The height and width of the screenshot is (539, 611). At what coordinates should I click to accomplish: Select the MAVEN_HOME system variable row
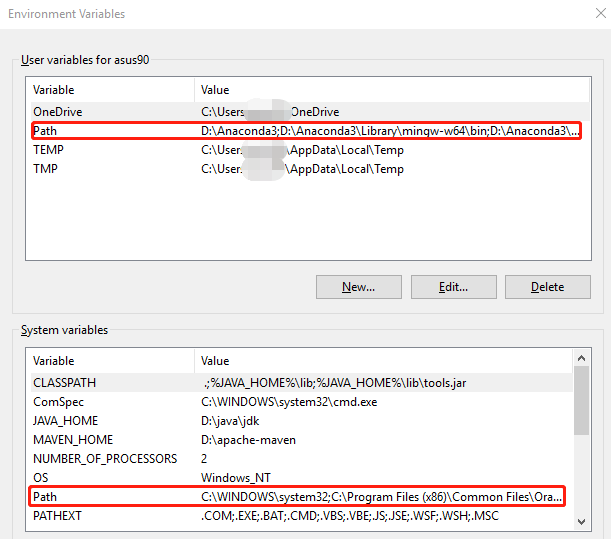pyautogui.click(x=302, y=440)
